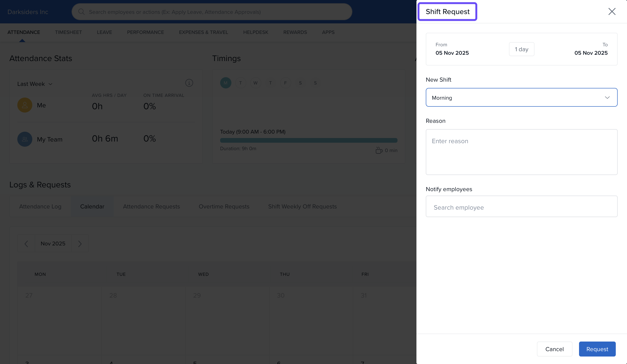This screenshot has height=364, width=627.
Task: Expand the Last Week period selector
Action: coord(35,84)
